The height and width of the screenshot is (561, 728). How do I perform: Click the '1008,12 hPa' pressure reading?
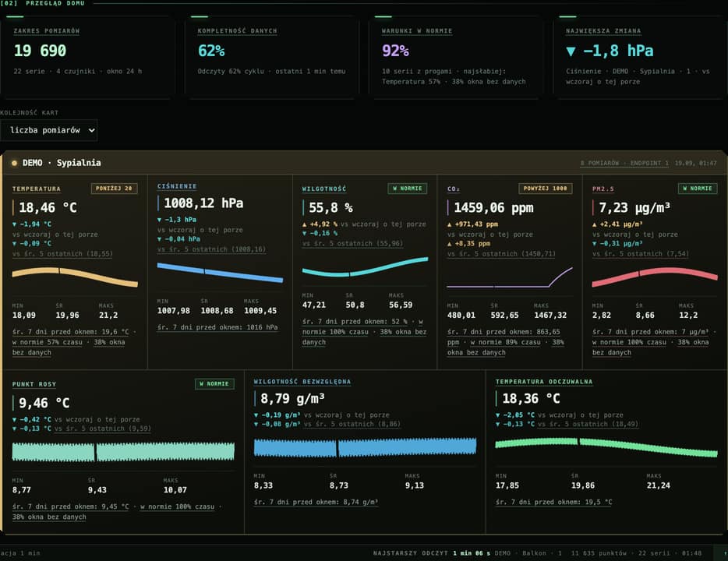[x=203, y=203]
